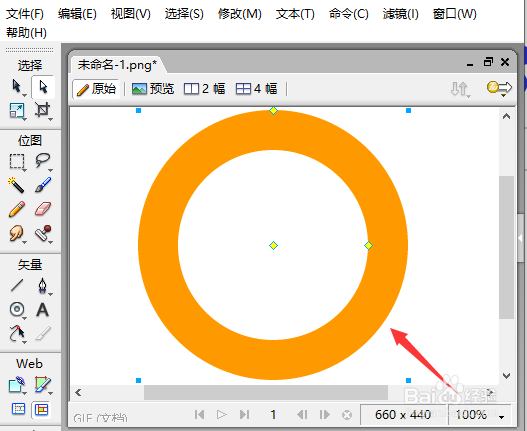Select the Pointer tool

point(16,86)
